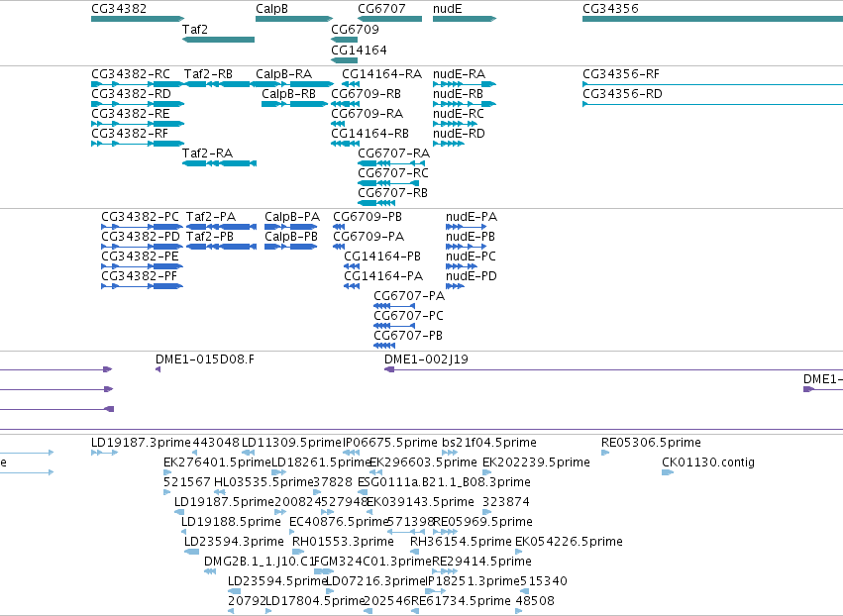
Task: Select protein CalpB-PA
Action: click(291, 227)
